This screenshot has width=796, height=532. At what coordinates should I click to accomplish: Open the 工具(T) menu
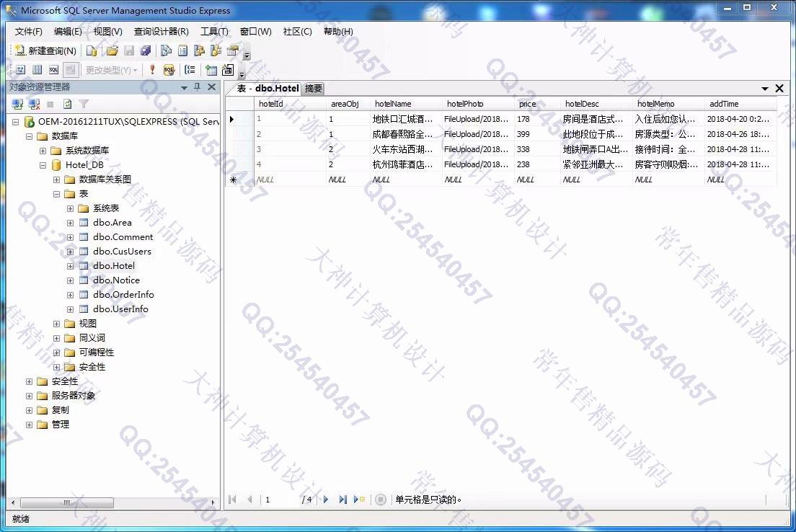214,32
